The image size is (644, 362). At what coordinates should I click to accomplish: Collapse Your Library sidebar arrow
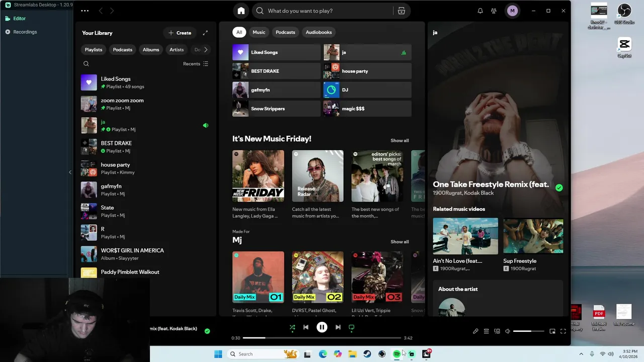point(70,172)
